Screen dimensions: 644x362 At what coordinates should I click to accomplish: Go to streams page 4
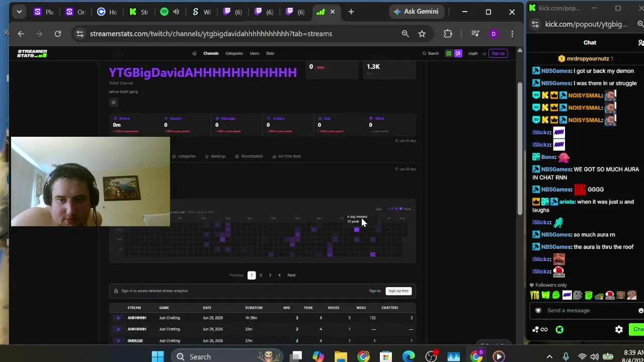point(279,275)
